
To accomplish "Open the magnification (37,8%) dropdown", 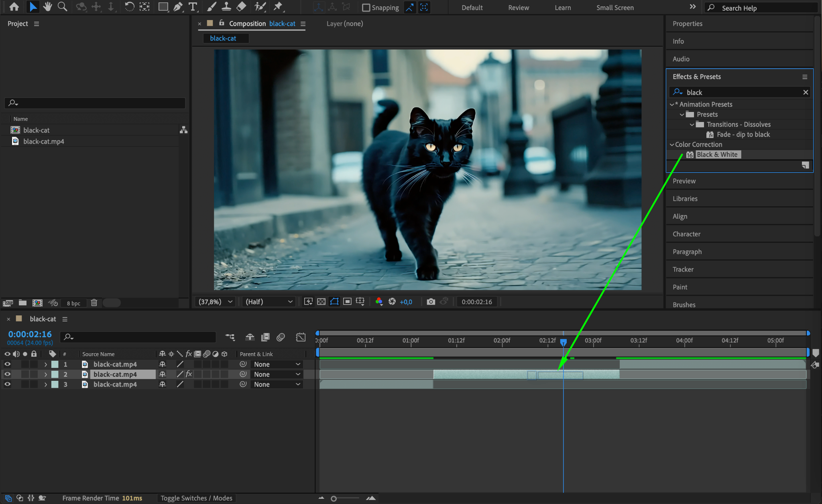I will (215, 302).
